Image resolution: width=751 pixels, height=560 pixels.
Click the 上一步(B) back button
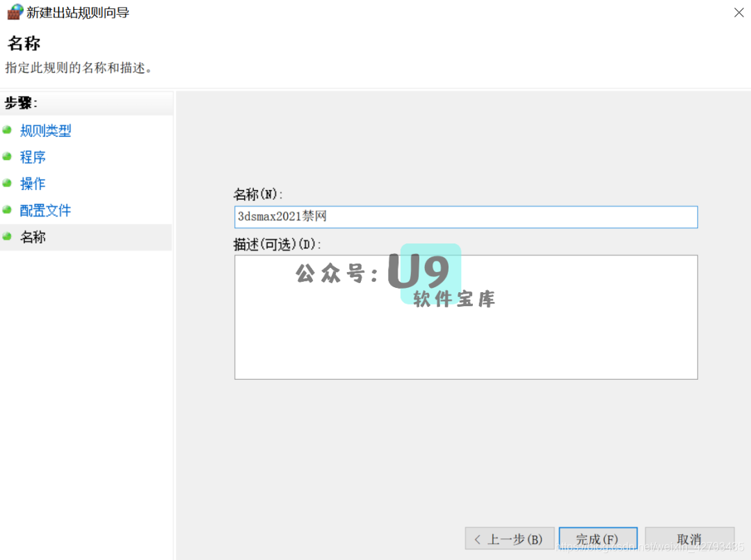coord(509,539)
